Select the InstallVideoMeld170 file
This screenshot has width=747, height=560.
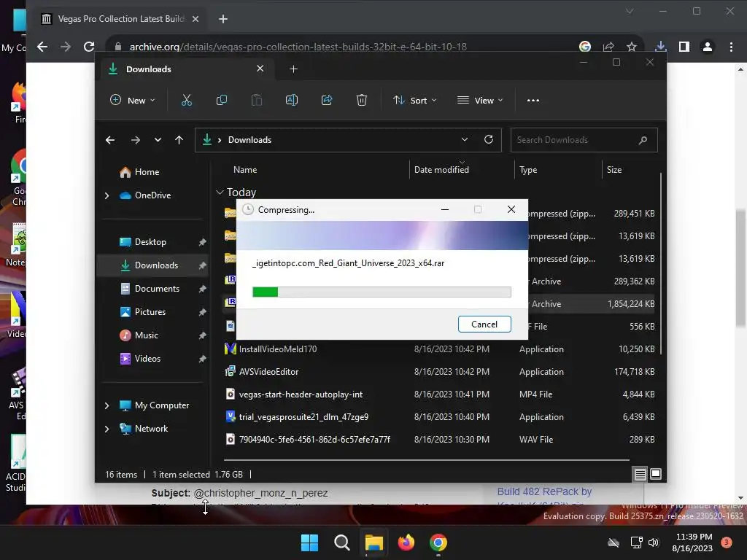pyautogui.click(x=278, y=349)
